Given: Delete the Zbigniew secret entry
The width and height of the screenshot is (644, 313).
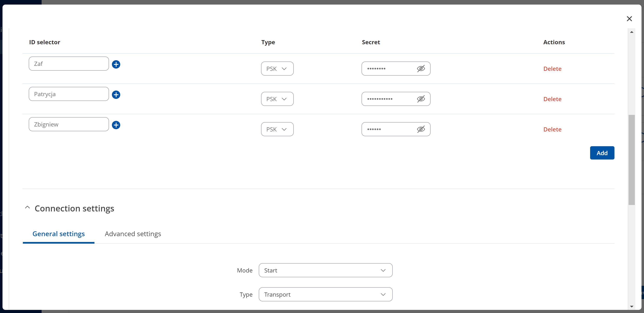Looking at the screenshot, I should (552, 129).
